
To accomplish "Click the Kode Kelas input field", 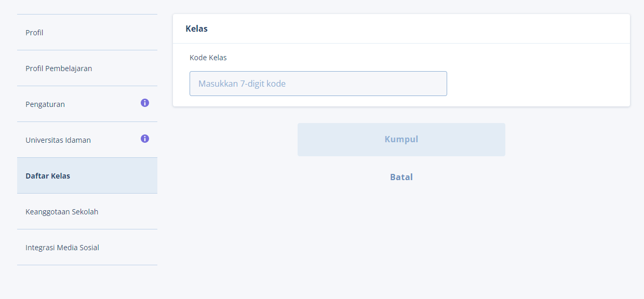I will tap(318, 84).
